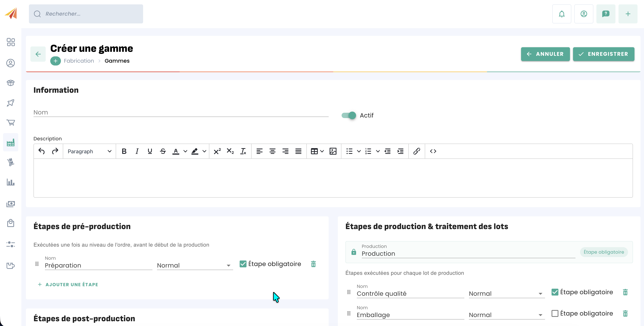This screenshot has width=644, height=326.
Task: Apply strikethrough formatting
Action: [163, 151]
